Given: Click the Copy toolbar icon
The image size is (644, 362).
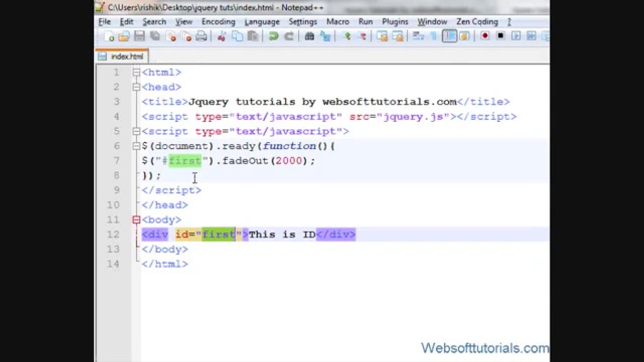Looking at the screenshot, I should [237, 36].
